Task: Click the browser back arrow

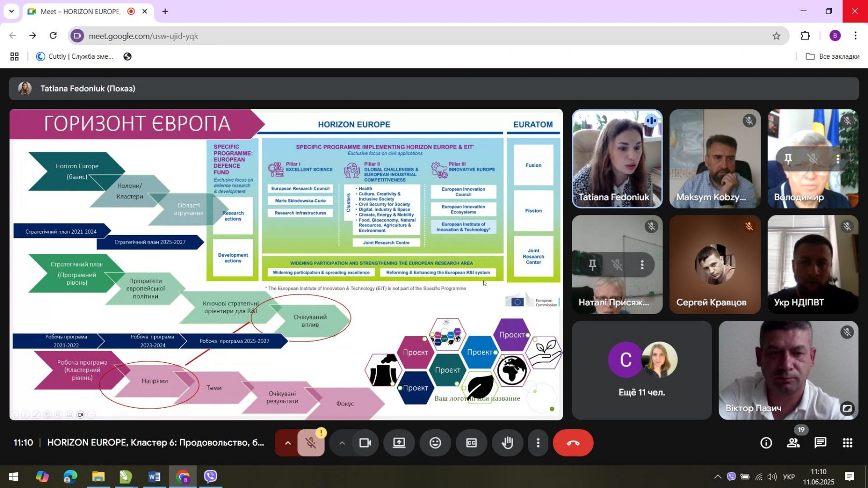Action: [x=13, y=36]
